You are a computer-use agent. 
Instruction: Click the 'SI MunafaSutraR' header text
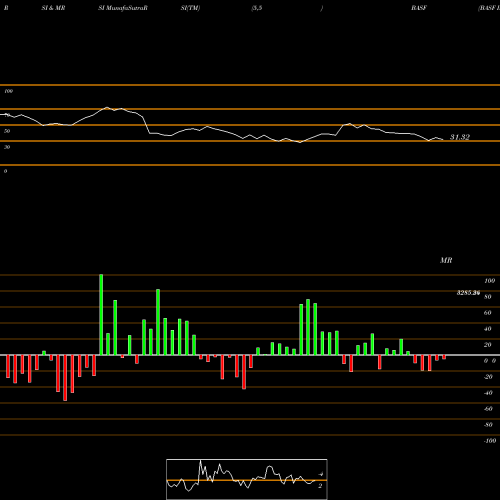pos(123,8)
